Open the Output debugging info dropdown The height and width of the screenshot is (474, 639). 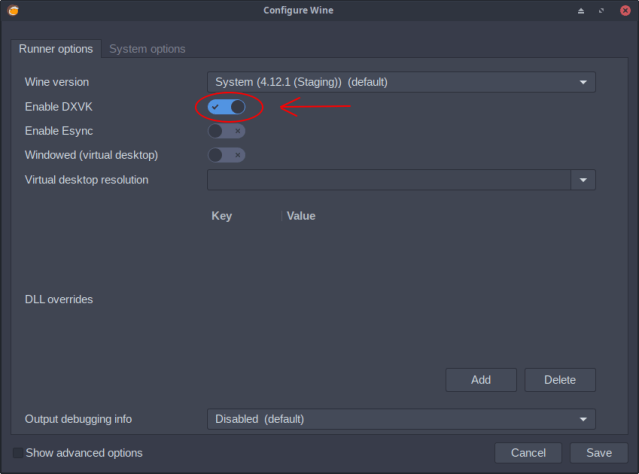[401, 419]
